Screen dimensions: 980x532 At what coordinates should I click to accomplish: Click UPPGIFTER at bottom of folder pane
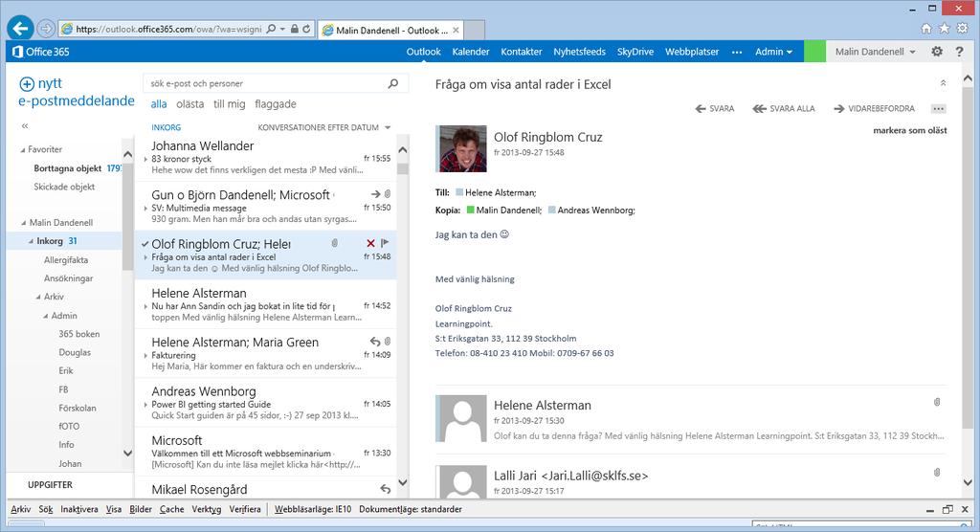[x=50, y=484]
